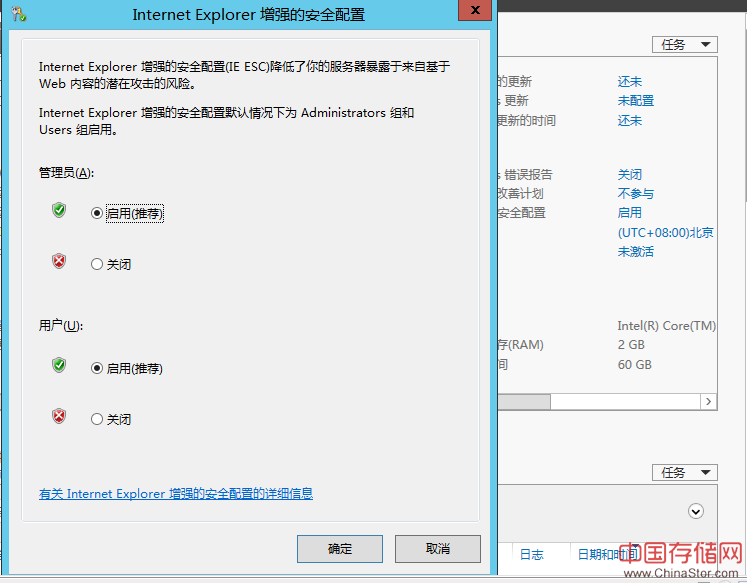Open the (UTC+08:00)北京 time zone link
The height and width of the screenshot is (583, 747).
point(666,232)
